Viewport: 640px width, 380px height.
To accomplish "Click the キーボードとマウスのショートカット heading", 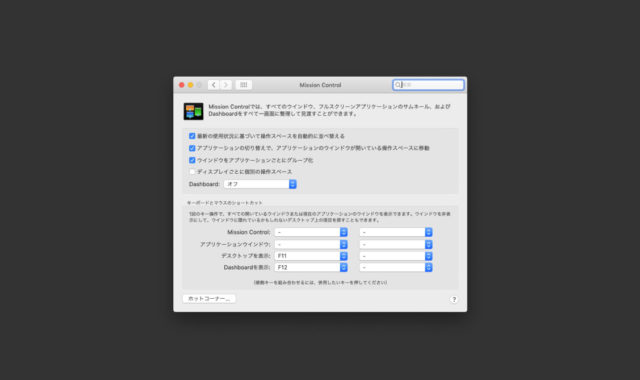I will click(x=224, y=203).
